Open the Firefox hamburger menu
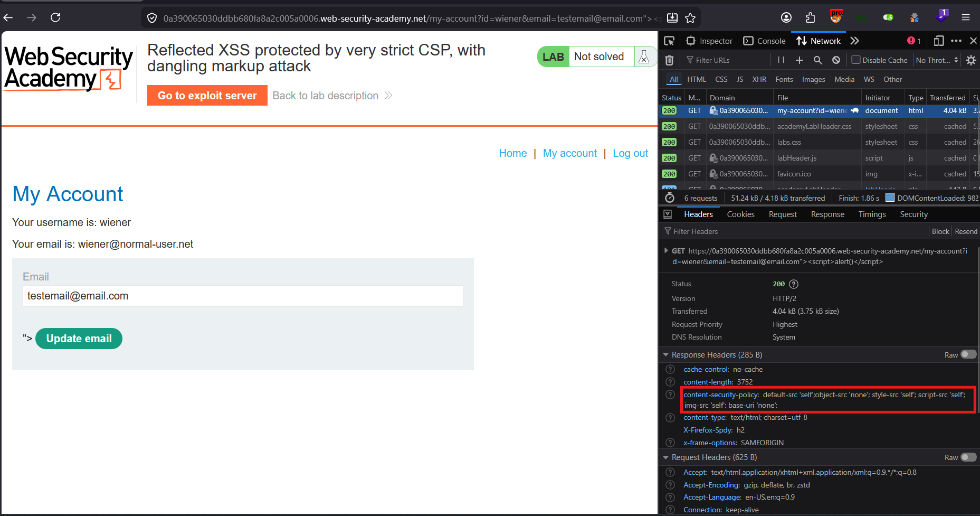The width and height of the screenshot is (980, 516). point(966,18)
